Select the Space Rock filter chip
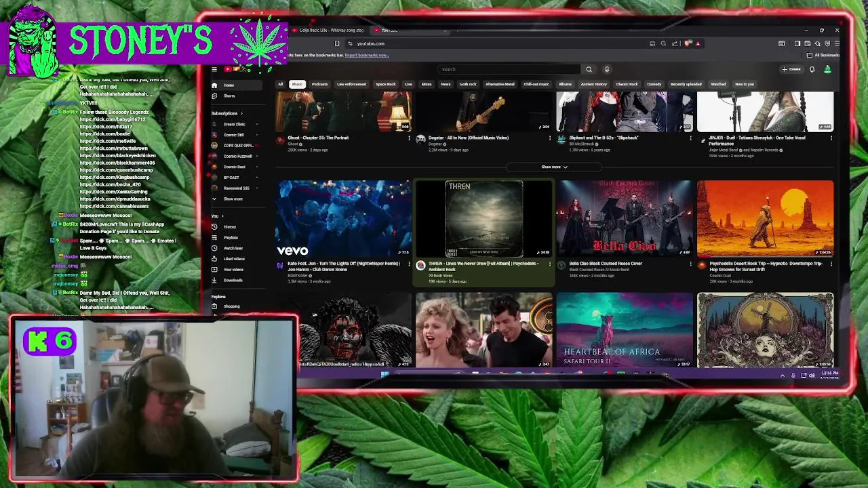 [386, 84]
